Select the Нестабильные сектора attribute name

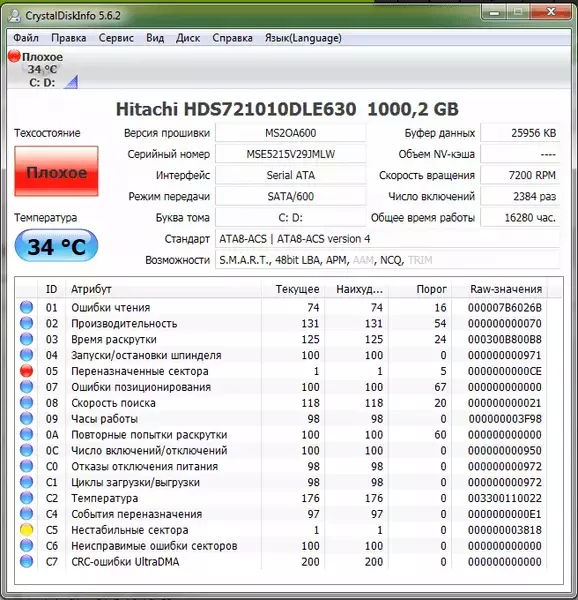click(130, 530)
